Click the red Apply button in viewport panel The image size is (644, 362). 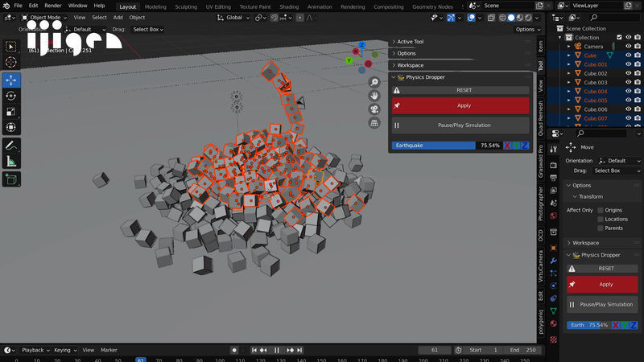pos(460,105)
